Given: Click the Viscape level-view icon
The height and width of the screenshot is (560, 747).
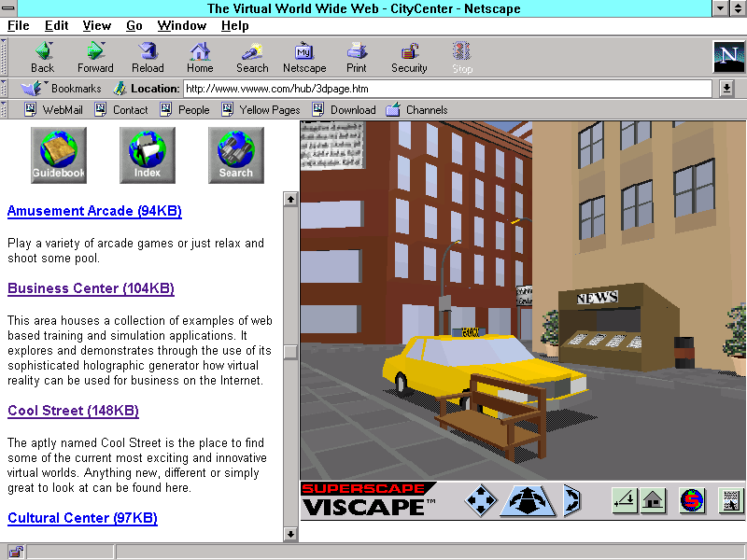Looking at the screenshot, I should 625,500.
